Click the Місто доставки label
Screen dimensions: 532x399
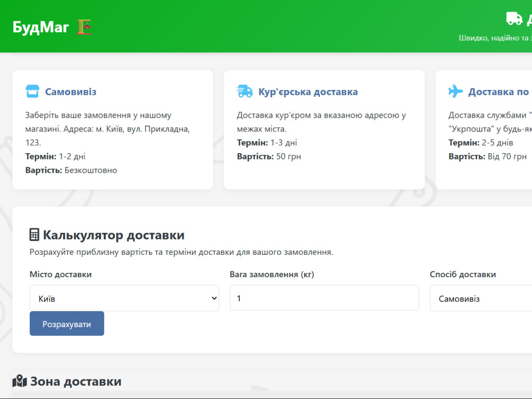coord(61,274)
